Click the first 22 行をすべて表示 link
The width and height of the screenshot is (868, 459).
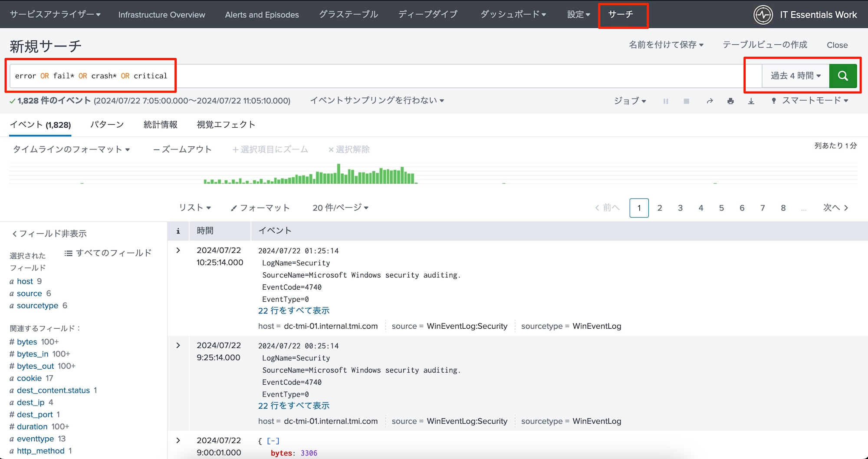(x=294, y=310)
